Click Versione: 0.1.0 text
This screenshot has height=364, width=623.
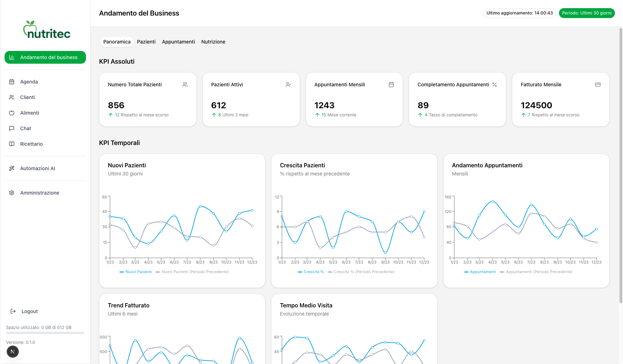coord(21,342)
